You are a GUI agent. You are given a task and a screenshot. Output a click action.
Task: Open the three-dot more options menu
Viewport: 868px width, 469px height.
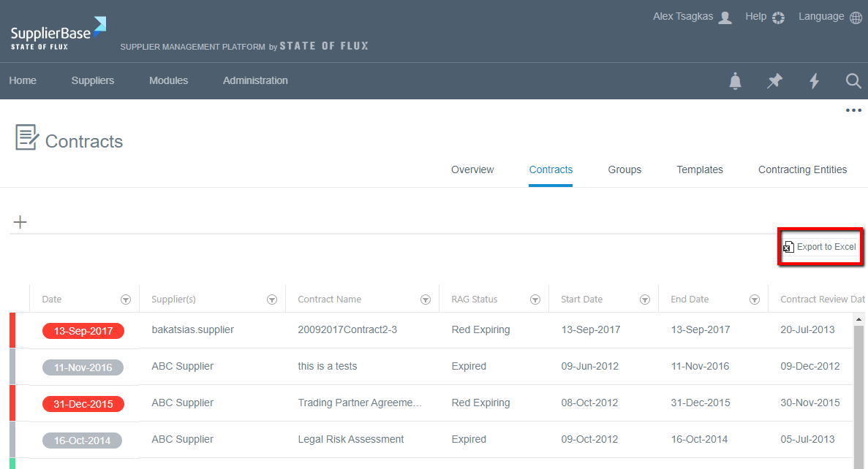pyautogui.click(x=853, y=111)
